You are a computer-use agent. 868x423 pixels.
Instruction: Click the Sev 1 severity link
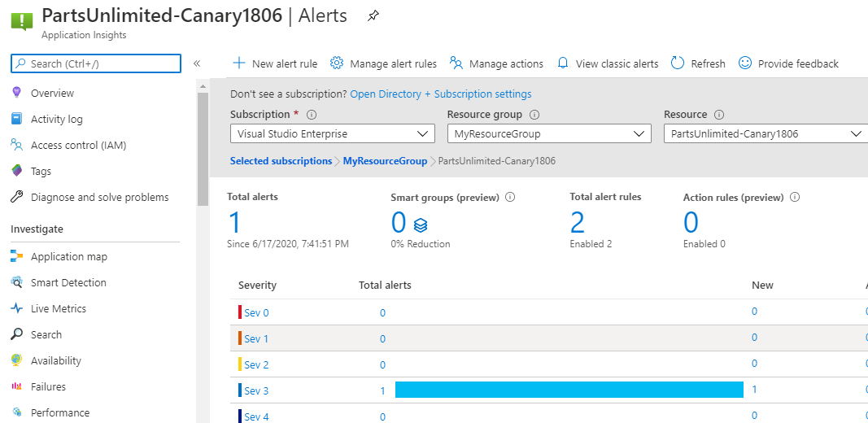(x=256, y=339)
